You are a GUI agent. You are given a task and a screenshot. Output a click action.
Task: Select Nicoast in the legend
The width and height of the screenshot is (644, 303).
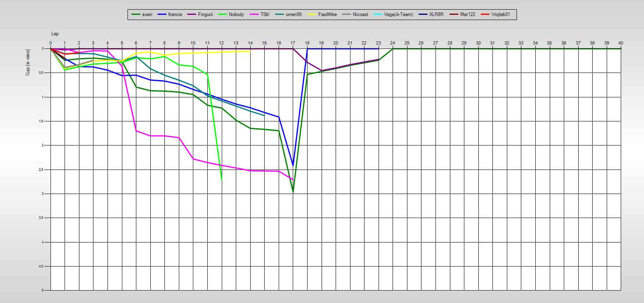coord(360,14)
